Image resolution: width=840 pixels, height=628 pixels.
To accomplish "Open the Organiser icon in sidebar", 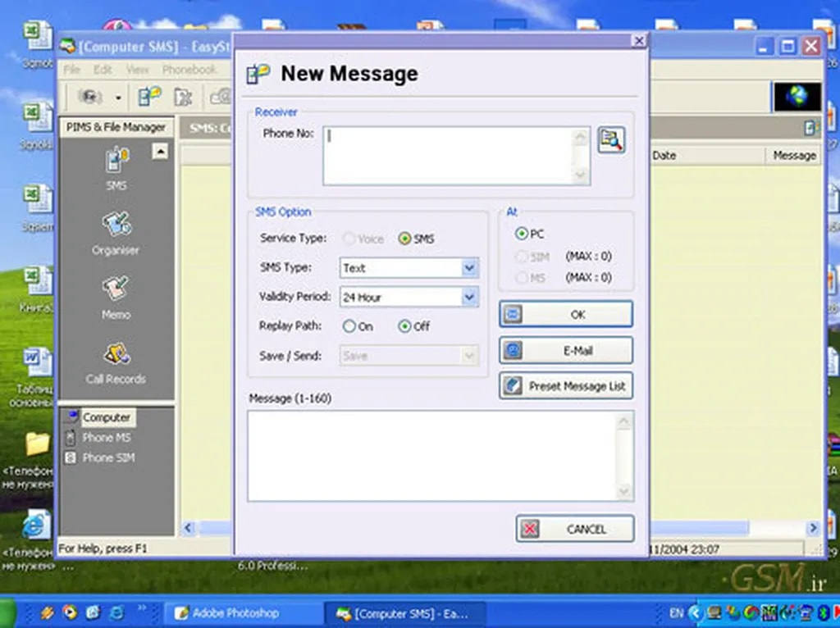I will tap(116, 226).
